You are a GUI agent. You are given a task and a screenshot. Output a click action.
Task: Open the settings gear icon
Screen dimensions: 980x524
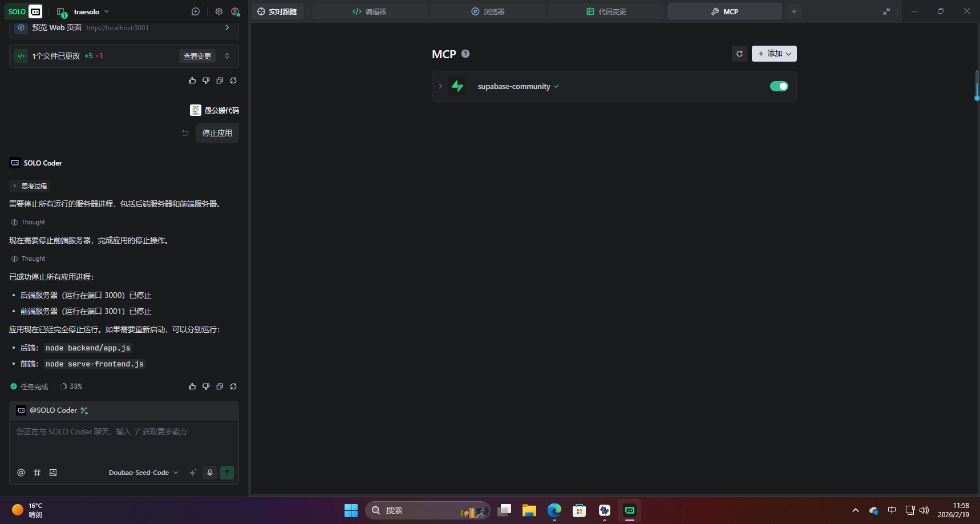219,11
